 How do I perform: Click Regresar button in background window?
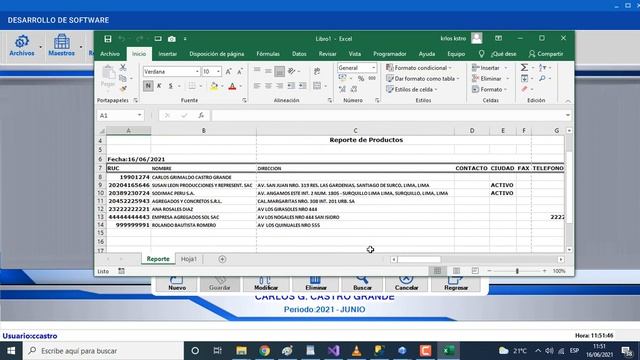pos(456,284)
